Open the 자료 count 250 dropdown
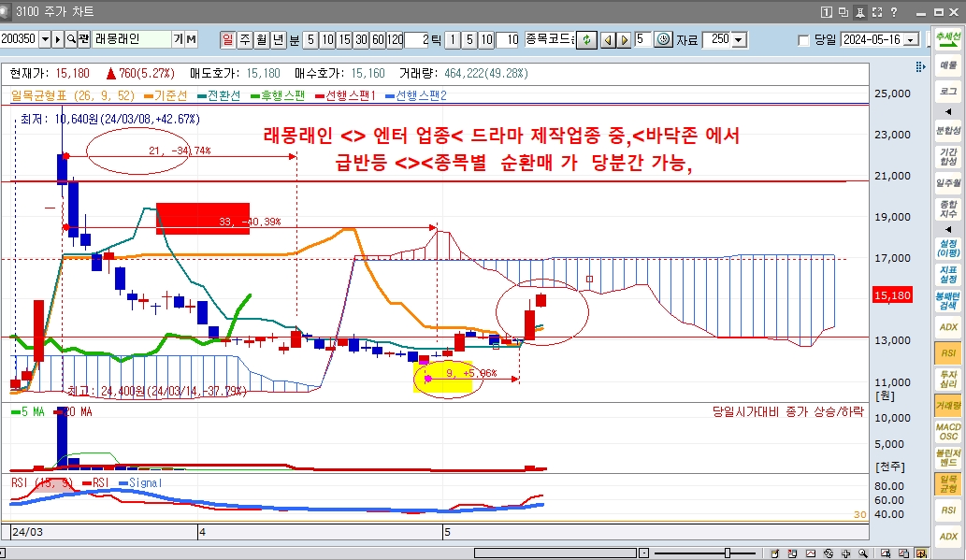 739,40
